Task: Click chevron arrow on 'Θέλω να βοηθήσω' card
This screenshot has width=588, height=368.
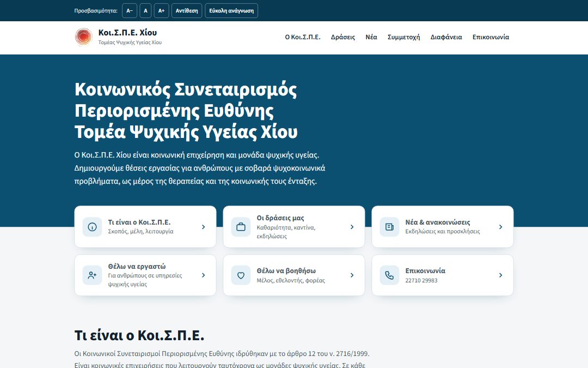Action: click(x=352, y=275)
